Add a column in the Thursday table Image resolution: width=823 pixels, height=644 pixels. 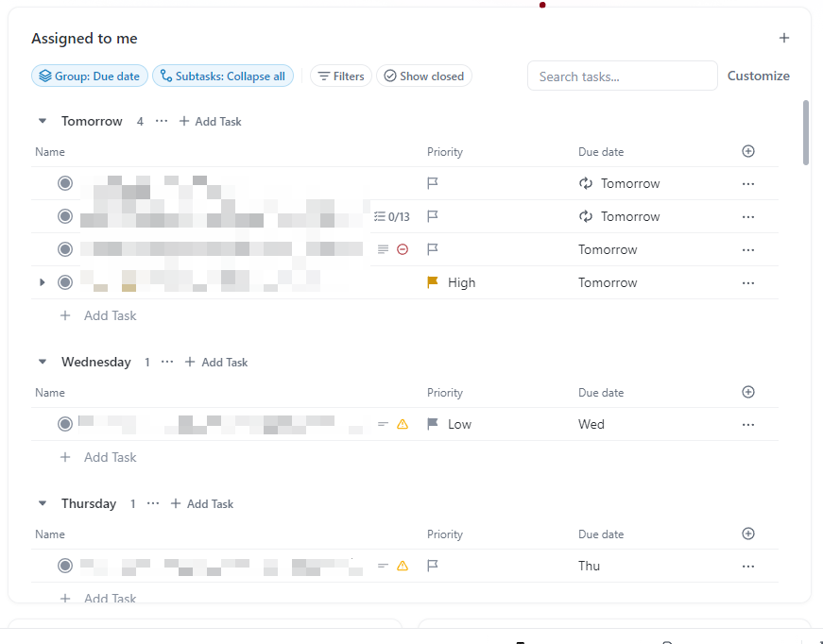tap(748, 534)
